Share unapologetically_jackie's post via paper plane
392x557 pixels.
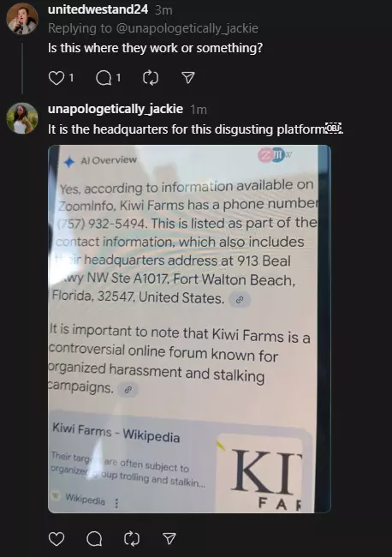[169, 539]
